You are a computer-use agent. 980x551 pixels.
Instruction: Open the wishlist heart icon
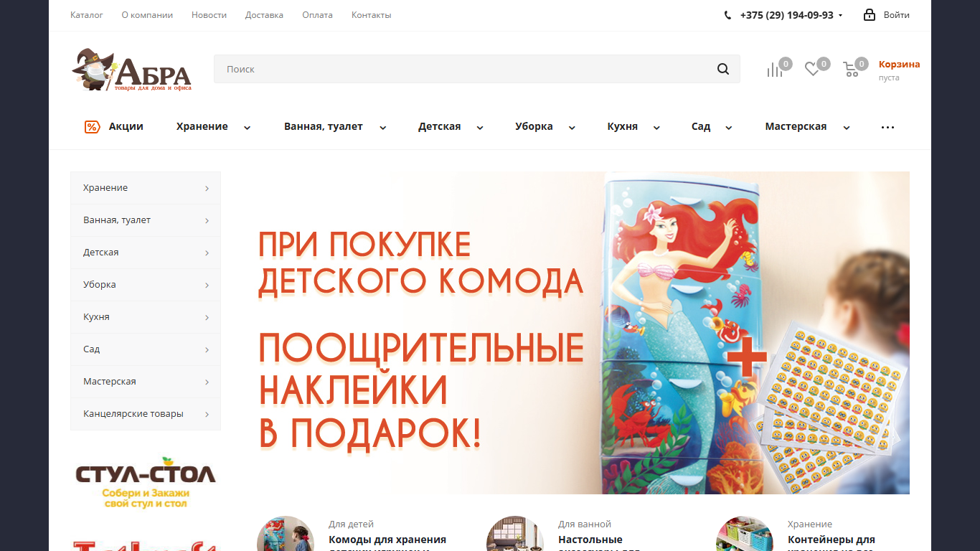pyautogui.click(x=812, y=70)
